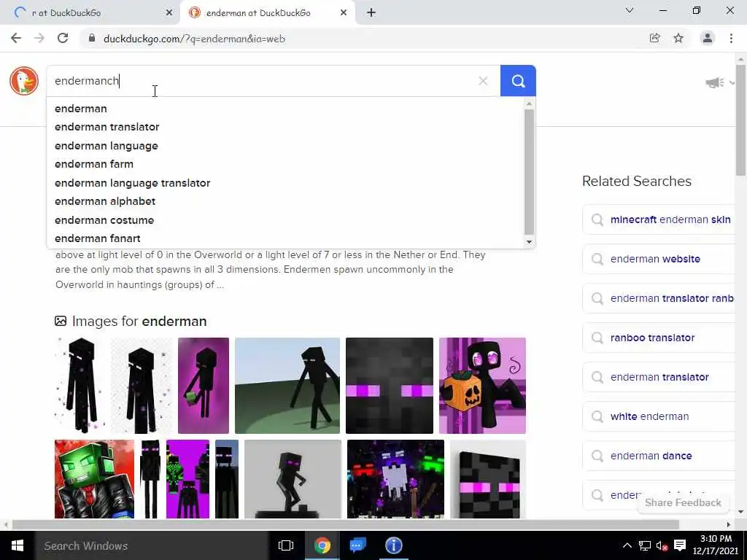This screenshot has height=560, width=747.
Task: Reload the page with the refresh icon
Action: [x=63, y=39]
